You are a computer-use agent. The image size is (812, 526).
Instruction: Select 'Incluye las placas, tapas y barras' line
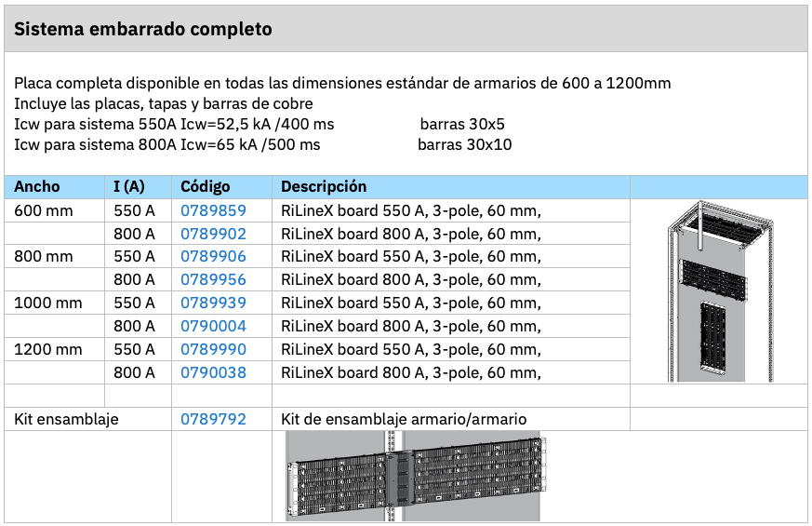pyautogui.click(x=163, y=103)
